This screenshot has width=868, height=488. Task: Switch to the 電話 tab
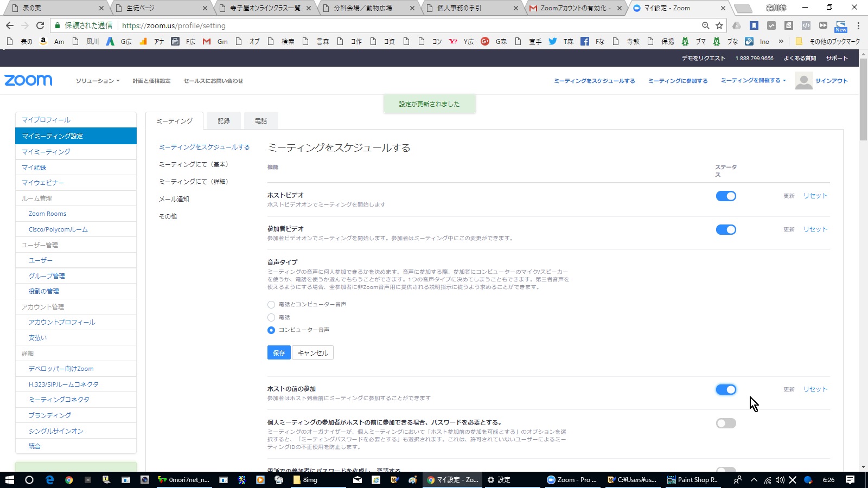pos(261,121)
